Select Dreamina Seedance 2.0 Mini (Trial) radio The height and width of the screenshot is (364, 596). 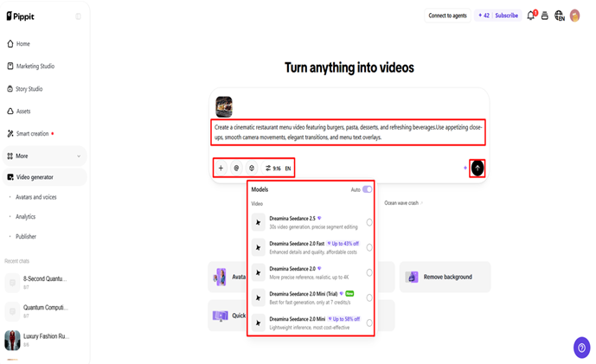point(369,297)
